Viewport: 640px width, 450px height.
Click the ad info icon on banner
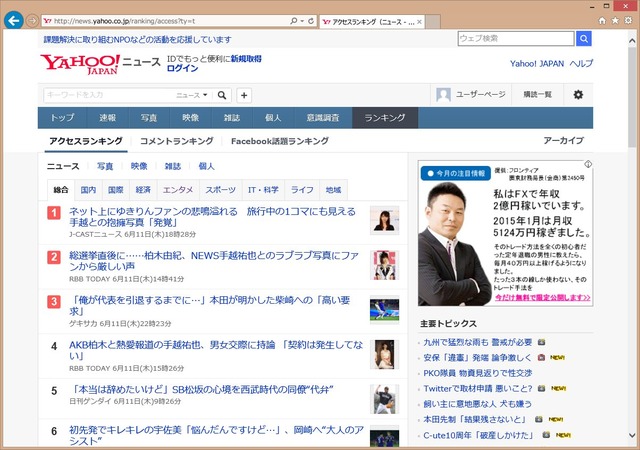tap(588, 164)
